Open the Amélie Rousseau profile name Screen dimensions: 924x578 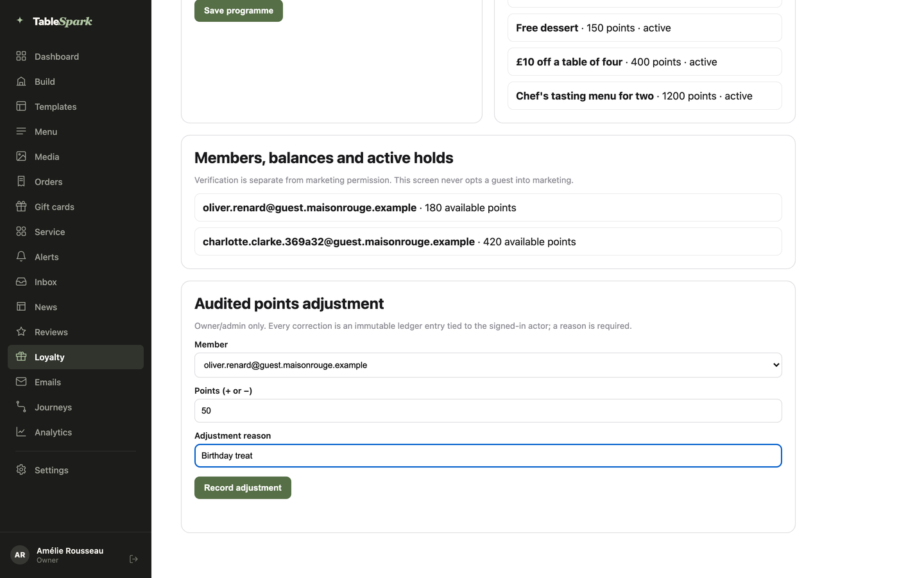pyautogui.click(x=70, y=550)
